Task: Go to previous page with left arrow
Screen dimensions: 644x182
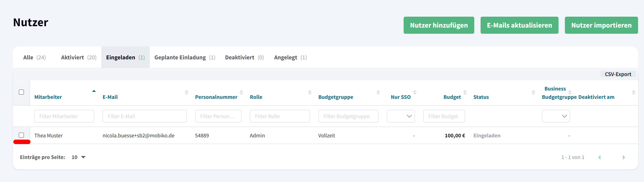Action: 599,157
